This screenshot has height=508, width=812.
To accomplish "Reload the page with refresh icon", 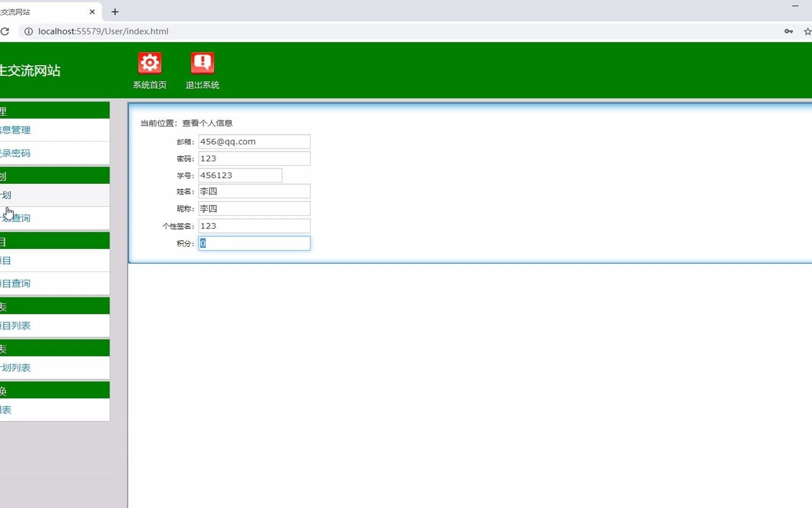I will (x=5, y=32).
